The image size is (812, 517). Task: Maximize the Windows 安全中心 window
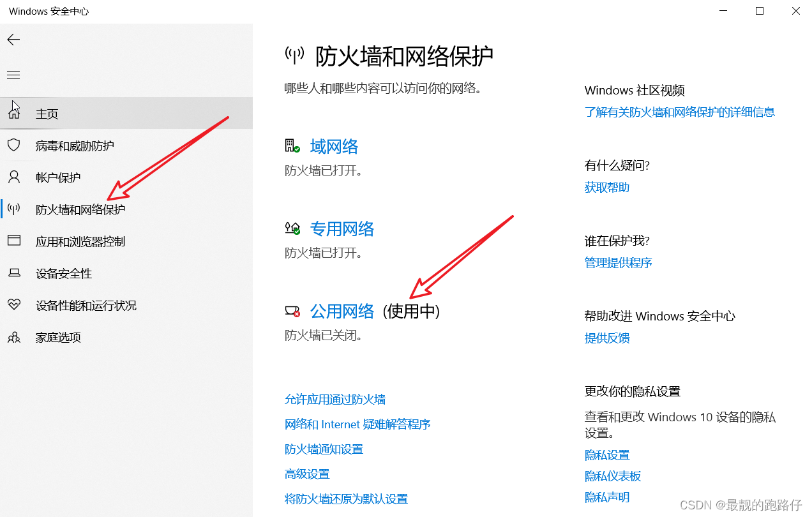pyautogui.click(x=760, y=11)
